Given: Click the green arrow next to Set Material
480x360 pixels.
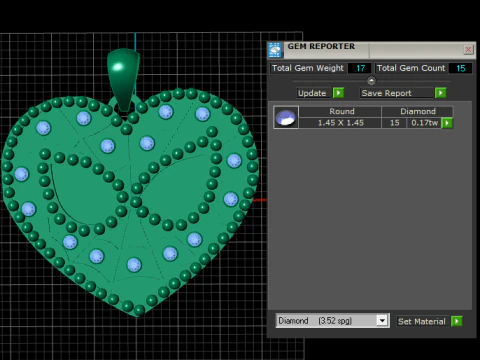Looking at the screenshot, I should tap(456, 321).
